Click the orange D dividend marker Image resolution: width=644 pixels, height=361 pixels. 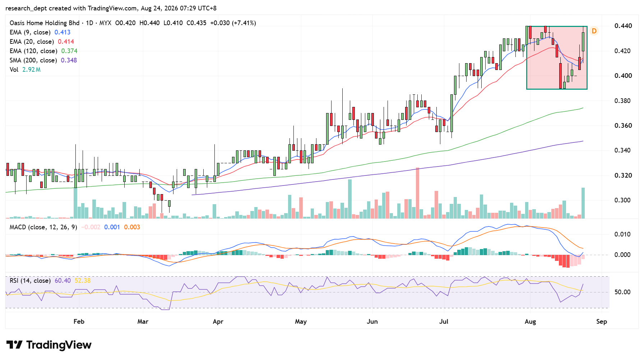[x=594, y=31]
